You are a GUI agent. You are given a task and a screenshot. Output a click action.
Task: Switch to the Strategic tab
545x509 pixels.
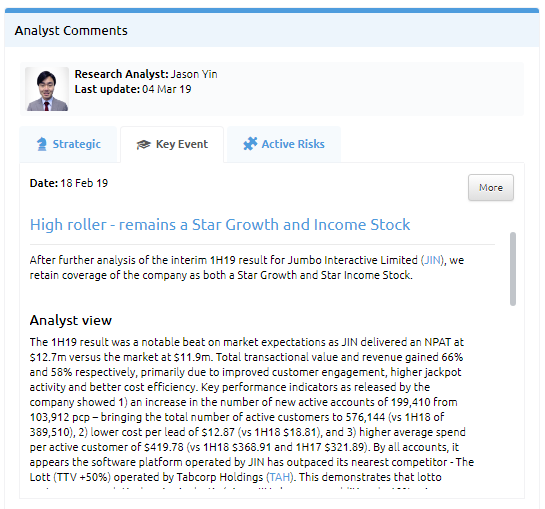(68, 144)
